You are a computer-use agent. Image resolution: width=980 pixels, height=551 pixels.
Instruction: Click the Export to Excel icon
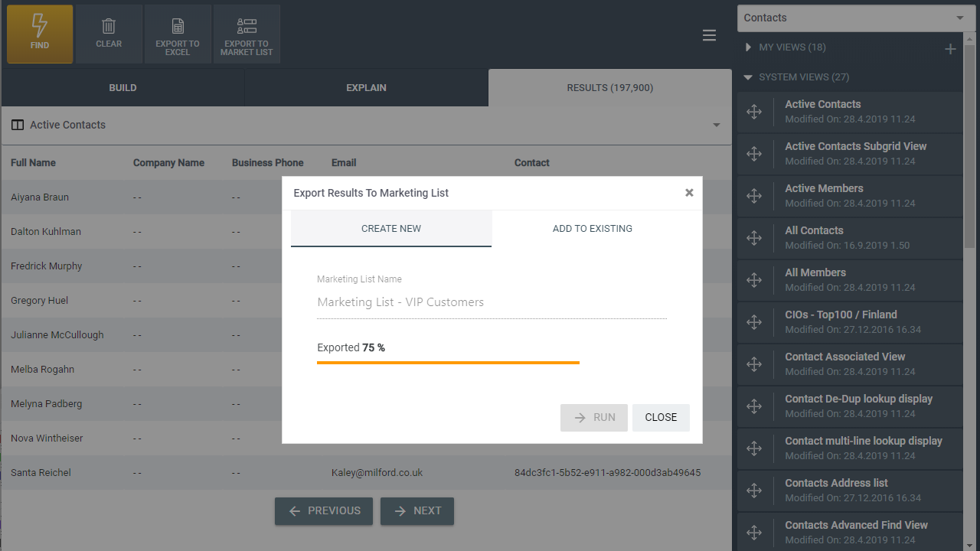[178, 28]
